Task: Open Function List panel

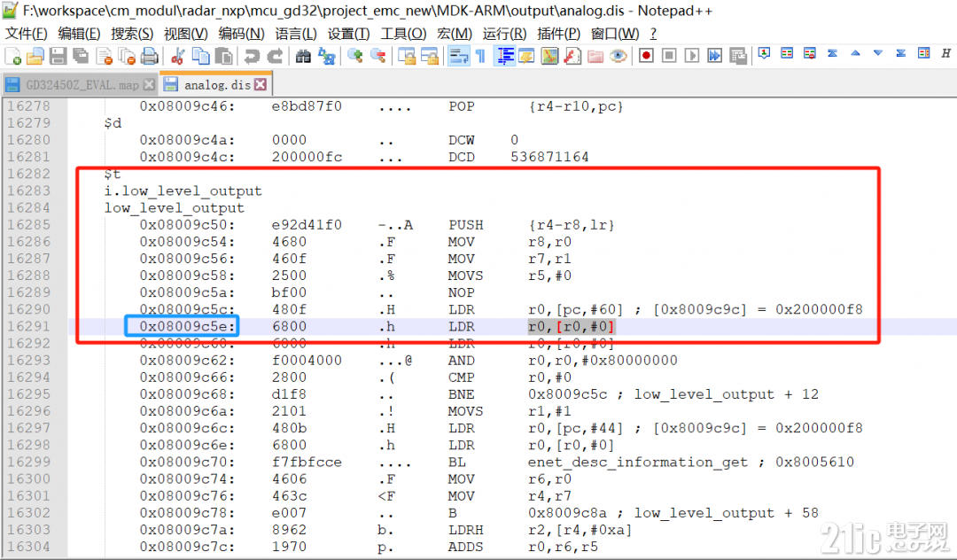Action: tap(572, 56)
